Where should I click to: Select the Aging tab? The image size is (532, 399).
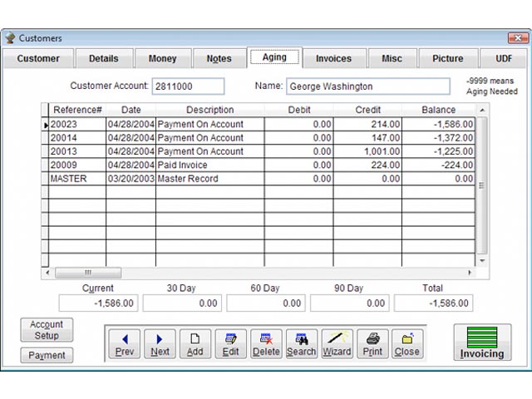pyautogui.click(x=274, y=57)
